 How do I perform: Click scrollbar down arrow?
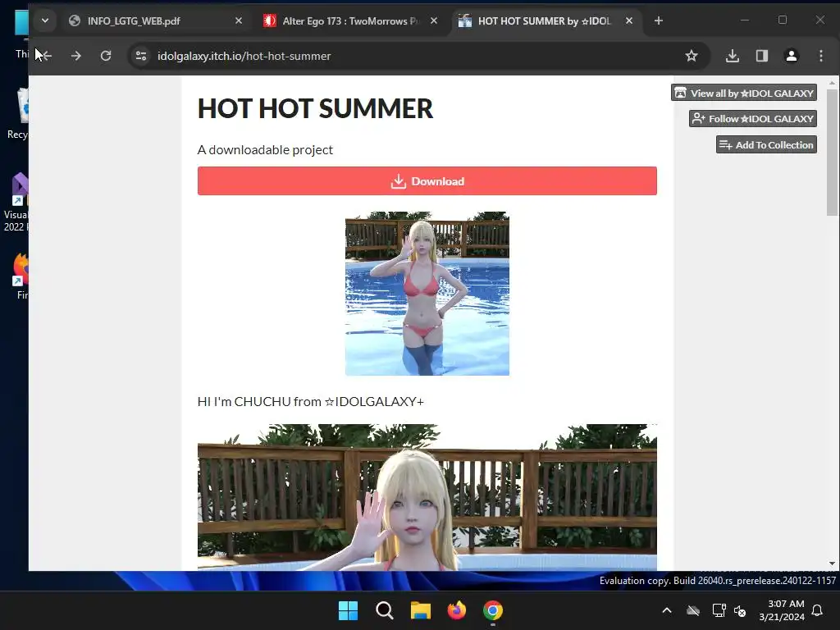coord(832,564)
